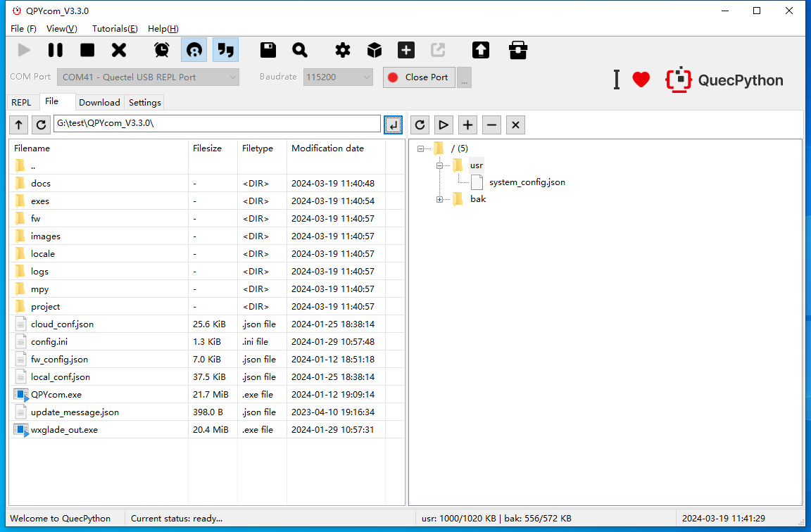Click the alarm clock timestamp icon

tap(162, 50)
